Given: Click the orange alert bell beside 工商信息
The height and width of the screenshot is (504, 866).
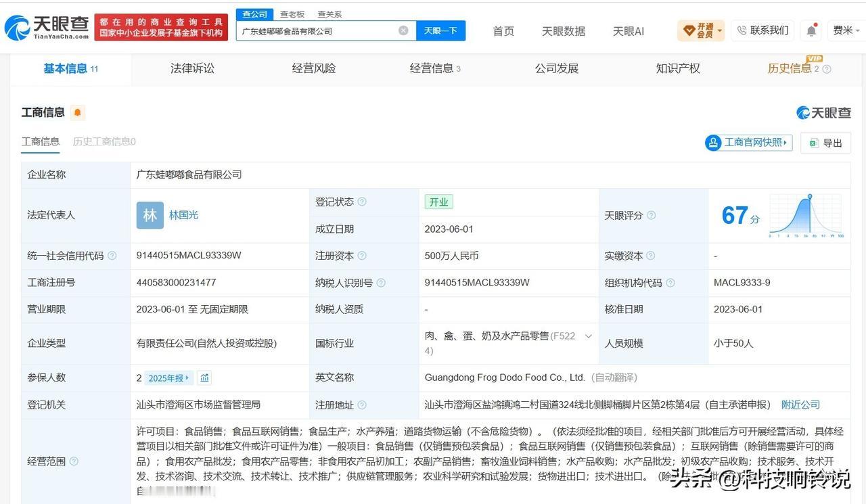Looking at the screenshot, I should [77, 112].
